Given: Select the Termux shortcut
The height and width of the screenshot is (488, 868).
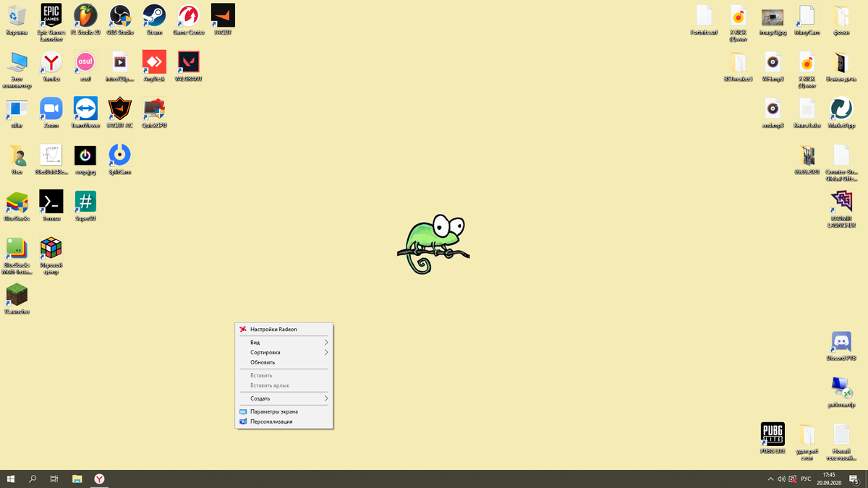Looking at the screenshot, I should [x=51, y=206].
